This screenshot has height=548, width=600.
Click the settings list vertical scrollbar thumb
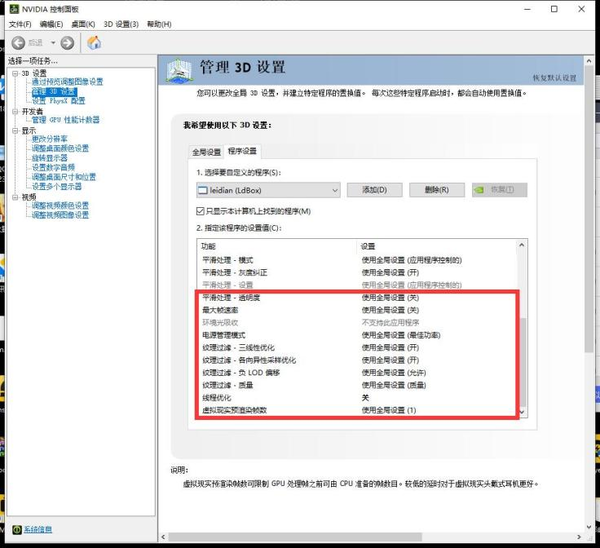point(523,362)
